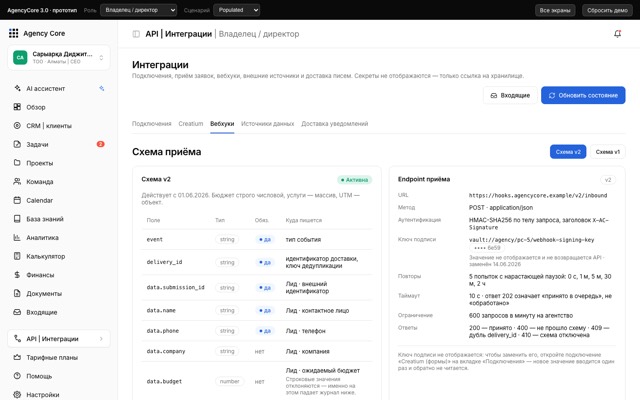640x400 pixels.
Task: Select the Калькулятор icon
Action: [x=17, y=256]
